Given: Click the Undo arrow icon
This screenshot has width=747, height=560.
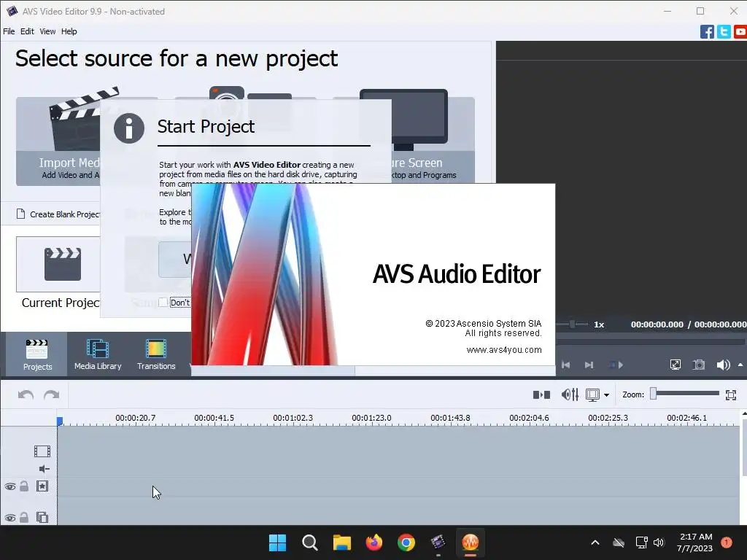Looking at the screenshot, I should pyautogui.click(x=26, y=394).
